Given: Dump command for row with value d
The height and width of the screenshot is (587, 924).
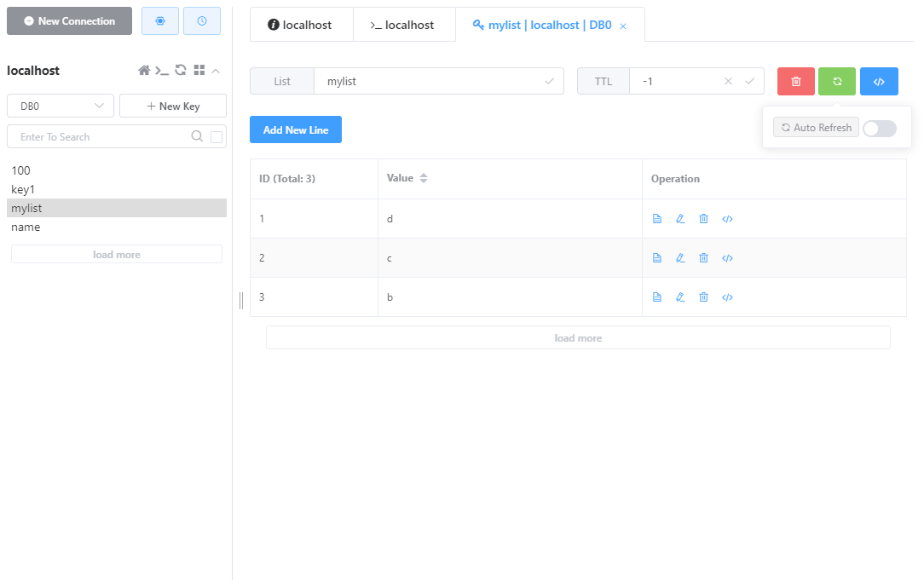Looking at the screenshot, I should [727, 219].
